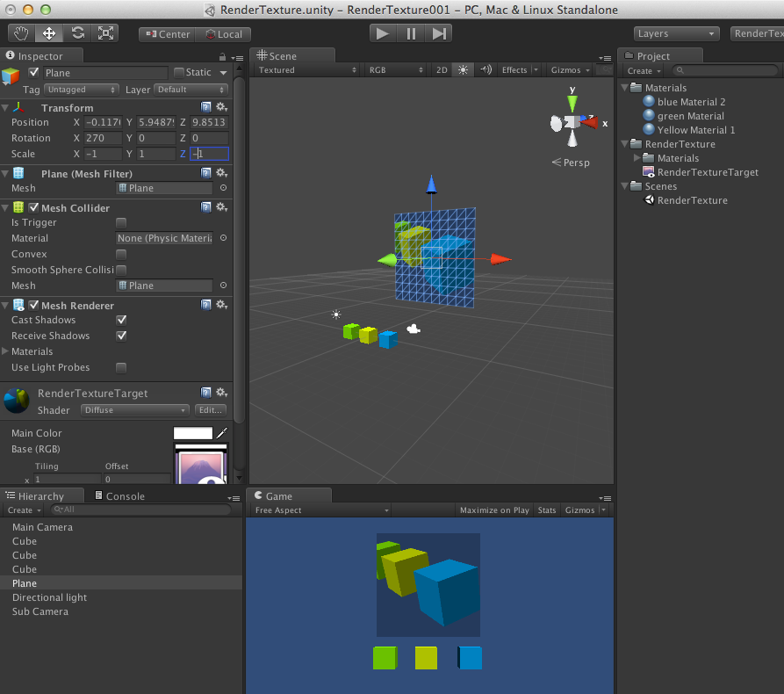Click the Step frame button

point(440,33)
